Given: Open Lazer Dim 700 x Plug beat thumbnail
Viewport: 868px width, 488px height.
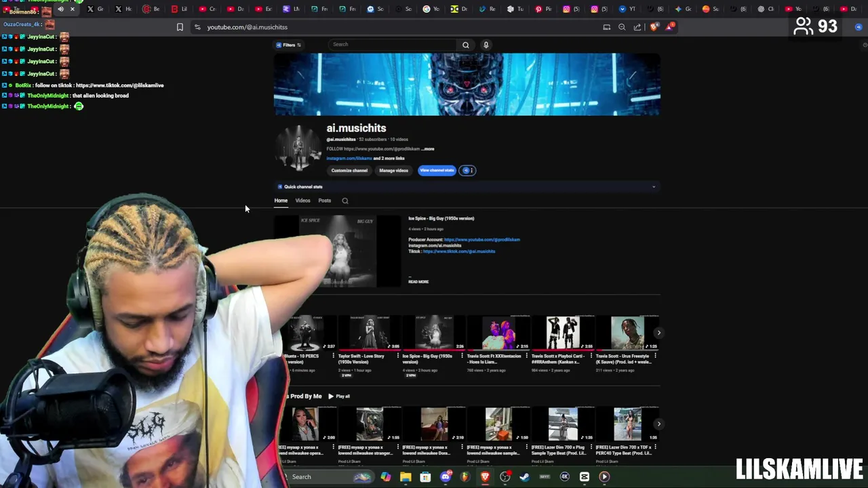Looking at the screenshot, I should [x=563, y=424].
